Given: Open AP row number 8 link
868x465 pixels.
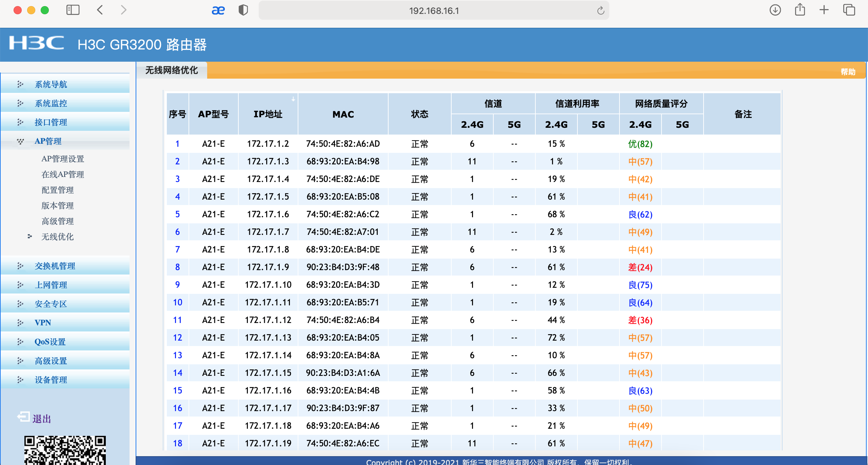Looking at the screenshot, I should point(177,267).
